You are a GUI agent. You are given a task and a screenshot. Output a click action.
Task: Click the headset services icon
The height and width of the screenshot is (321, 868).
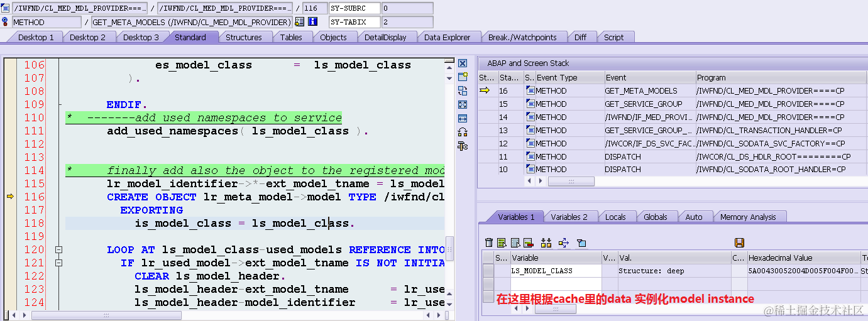tap(463, 133)
